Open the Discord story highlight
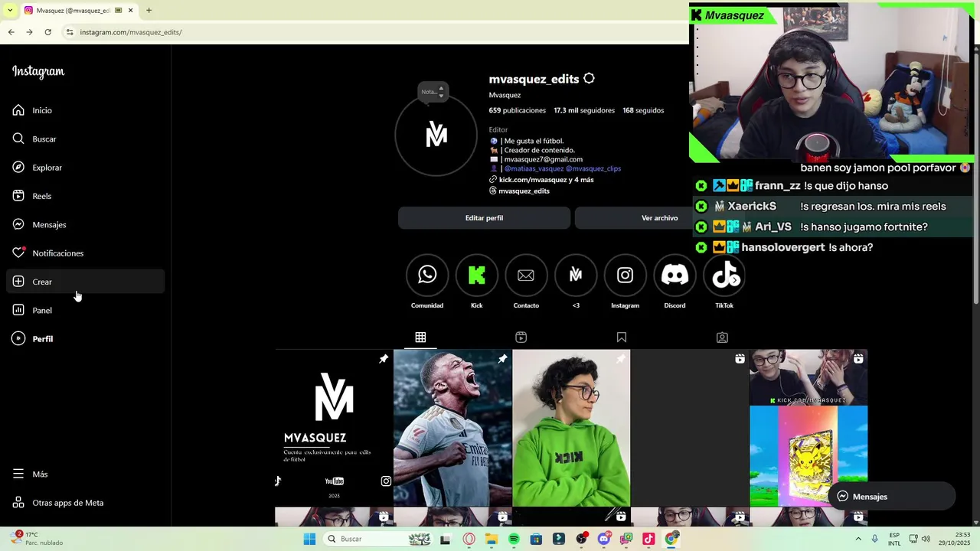980x551 pixels. click(675, 275)
